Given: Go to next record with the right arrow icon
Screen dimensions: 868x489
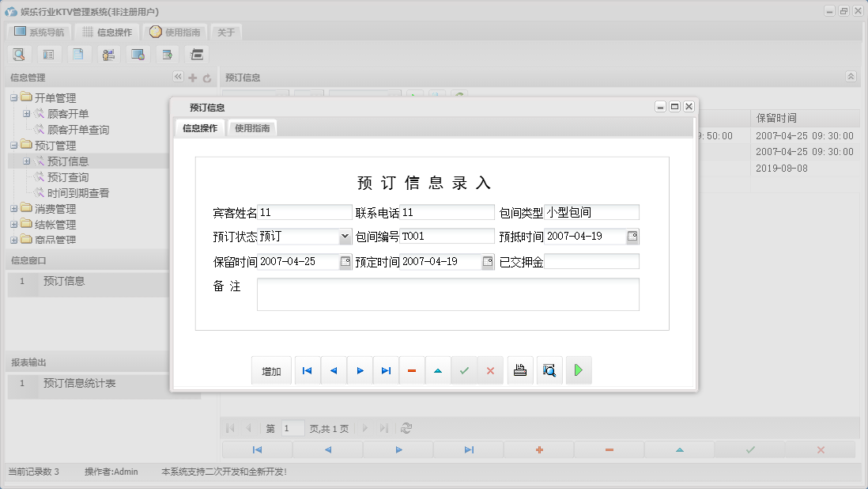Looking at the screenshot, I should [x=360, y=370].
